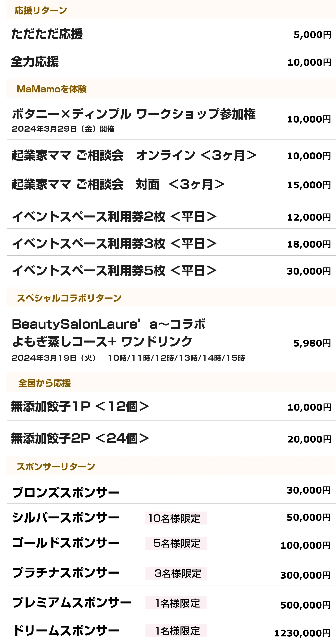Pick 起業家ママ ご相談会 オンライン option
This screenshot has width=336, height=644.
point(134,155)
